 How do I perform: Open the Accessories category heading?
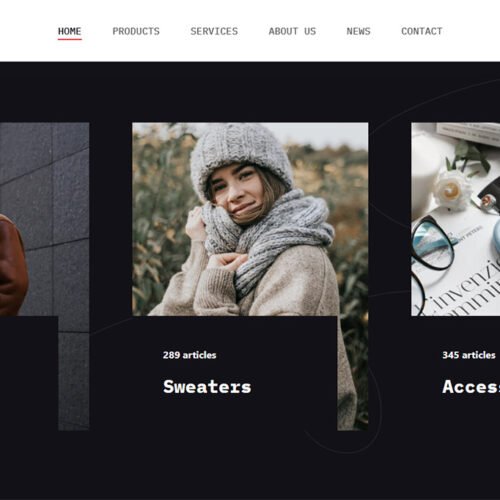click(471, 387)
